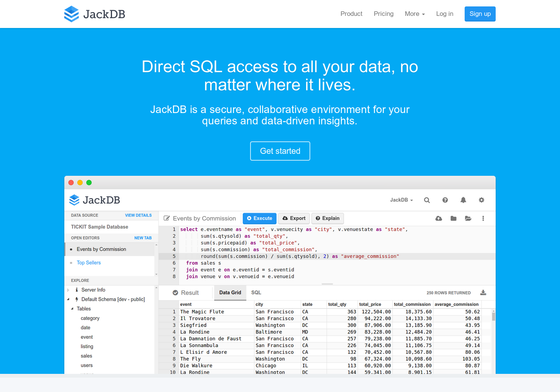Click the Get started button
Viewport: 560px width, 392px height.
click(280, 151)
